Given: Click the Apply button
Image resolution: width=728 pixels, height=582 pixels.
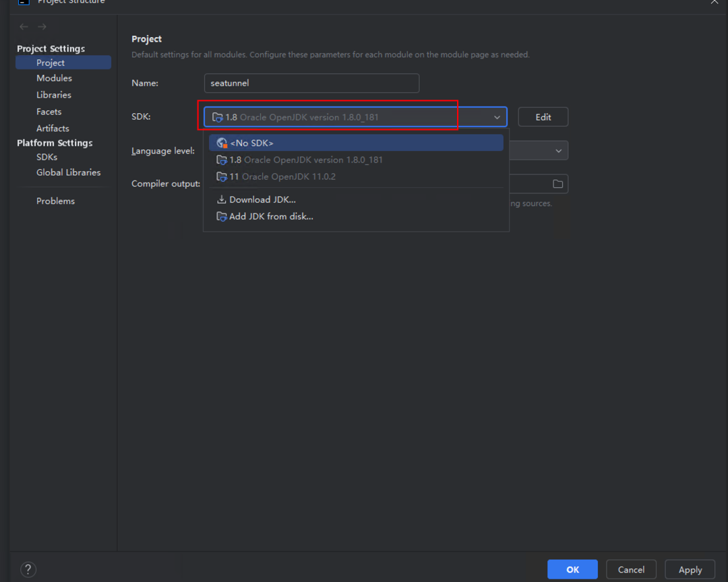Looking at the screenshot, I should point(690,569).
